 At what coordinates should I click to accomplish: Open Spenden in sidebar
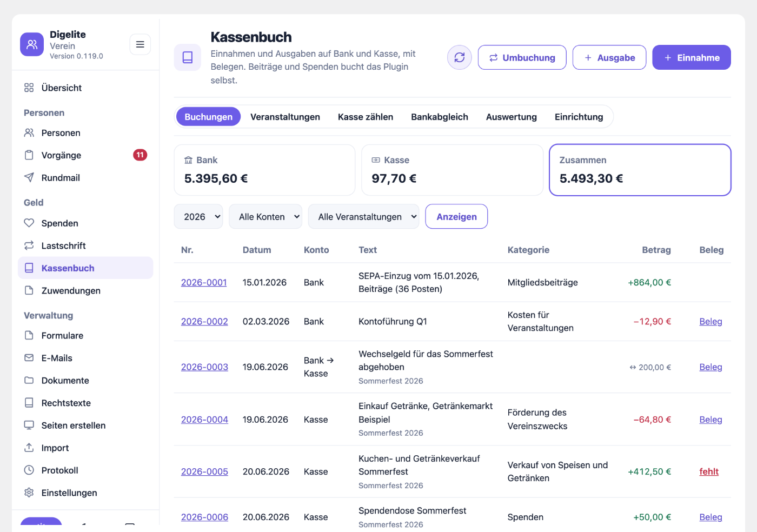[x=85, y=223]
